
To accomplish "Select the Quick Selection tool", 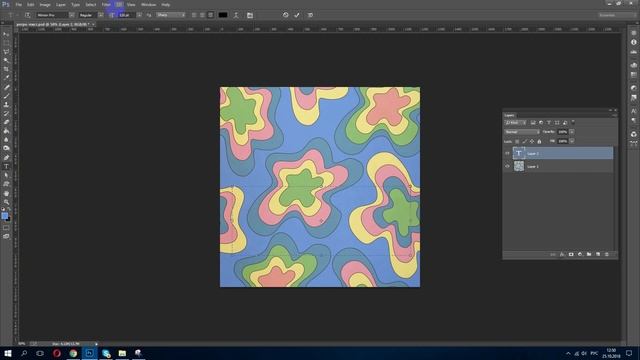I will [6, 60].
